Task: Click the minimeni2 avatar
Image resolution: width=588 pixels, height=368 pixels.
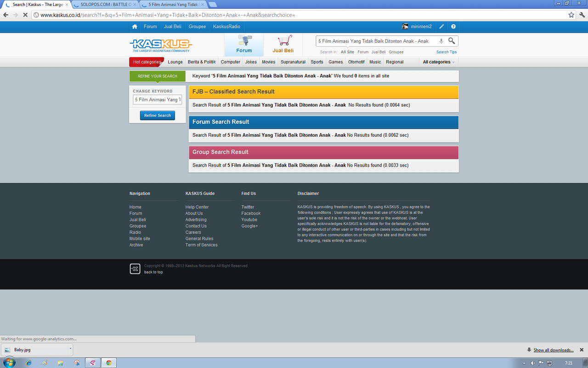Action: pos(405,27)
